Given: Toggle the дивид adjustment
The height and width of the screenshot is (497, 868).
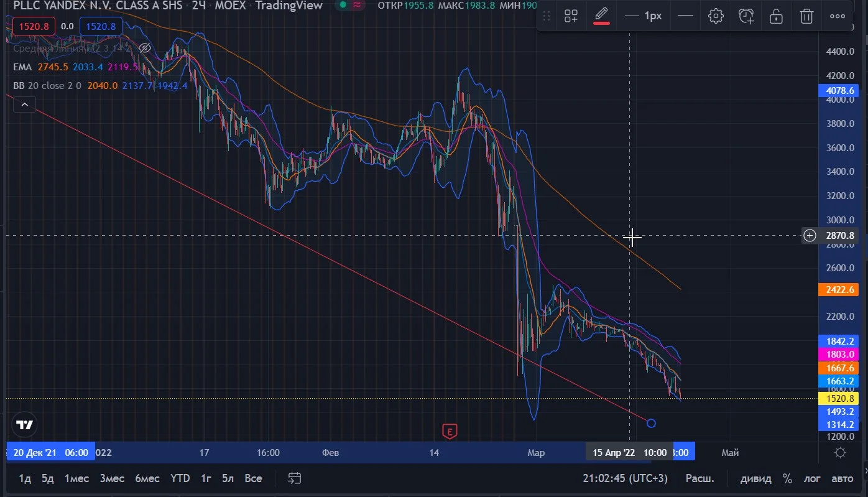Looking at the screenshot, I should 755,478.
